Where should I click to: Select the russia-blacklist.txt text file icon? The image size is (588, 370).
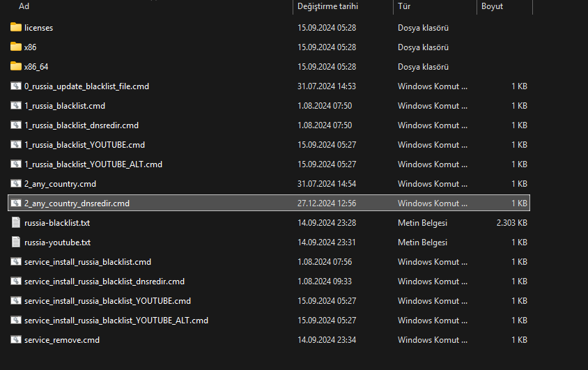(x=16, y=223)
